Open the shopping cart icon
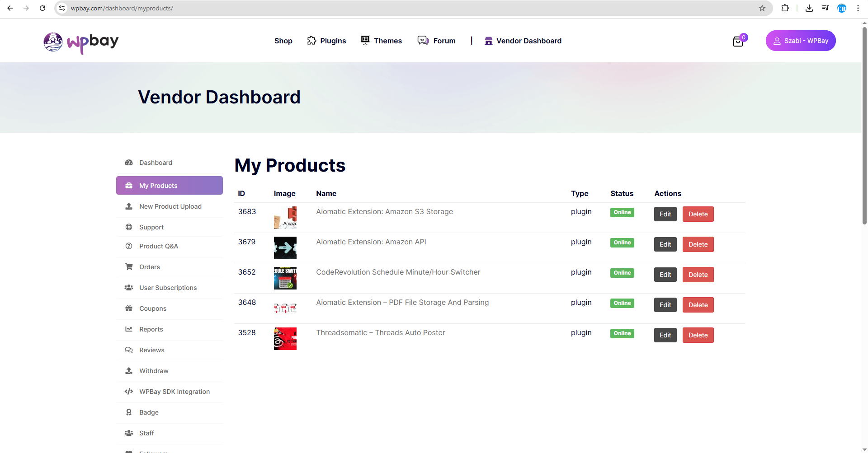This screenshot has width=868, height=453. coord(738,42)
